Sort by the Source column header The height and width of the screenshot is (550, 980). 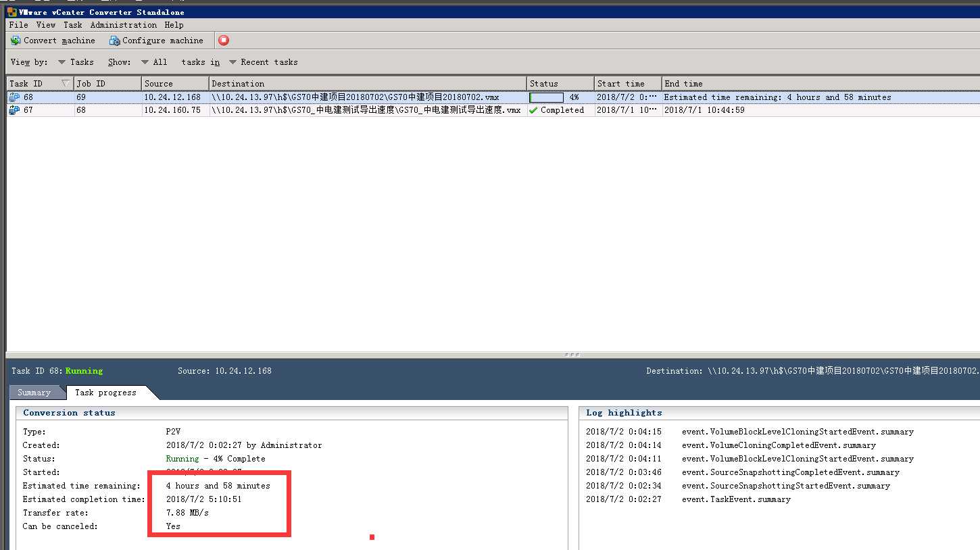pos(175,84)
